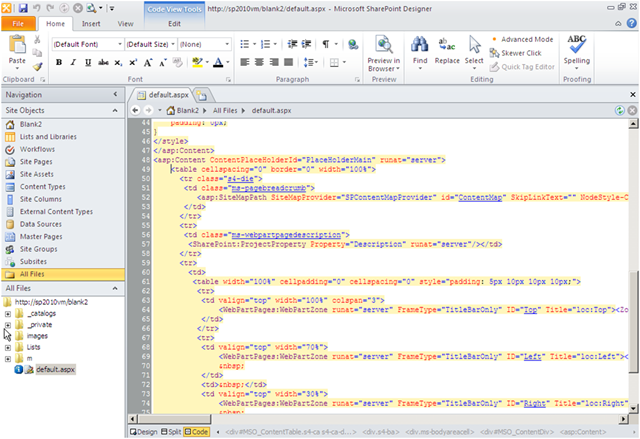
Task: Click Quick Tag Editor
Action: (x=522, y=67)
